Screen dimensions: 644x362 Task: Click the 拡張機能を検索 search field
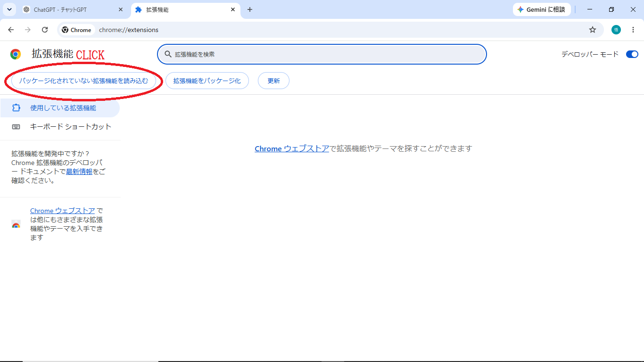322,54
